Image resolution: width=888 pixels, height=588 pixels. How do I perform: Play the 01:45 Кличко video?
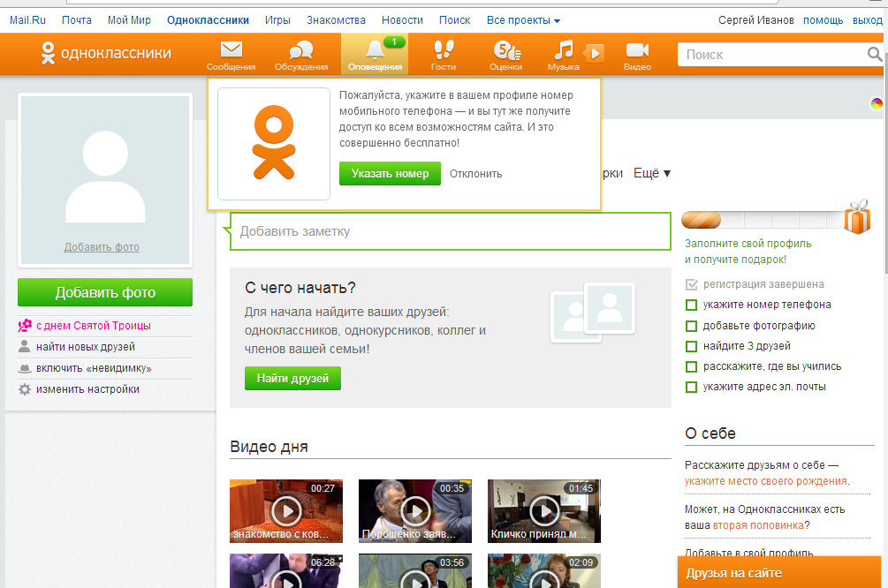click(544, 511)
